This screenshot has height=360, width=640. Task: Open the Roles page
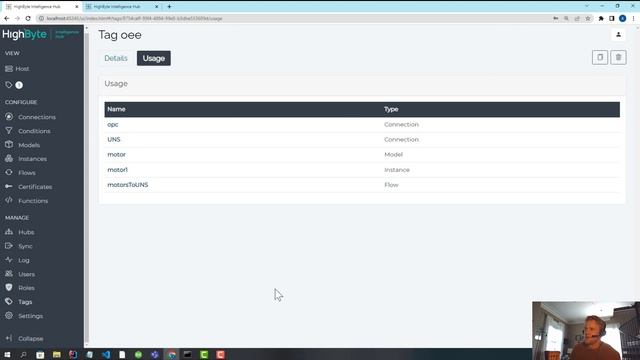pos(20,288)
